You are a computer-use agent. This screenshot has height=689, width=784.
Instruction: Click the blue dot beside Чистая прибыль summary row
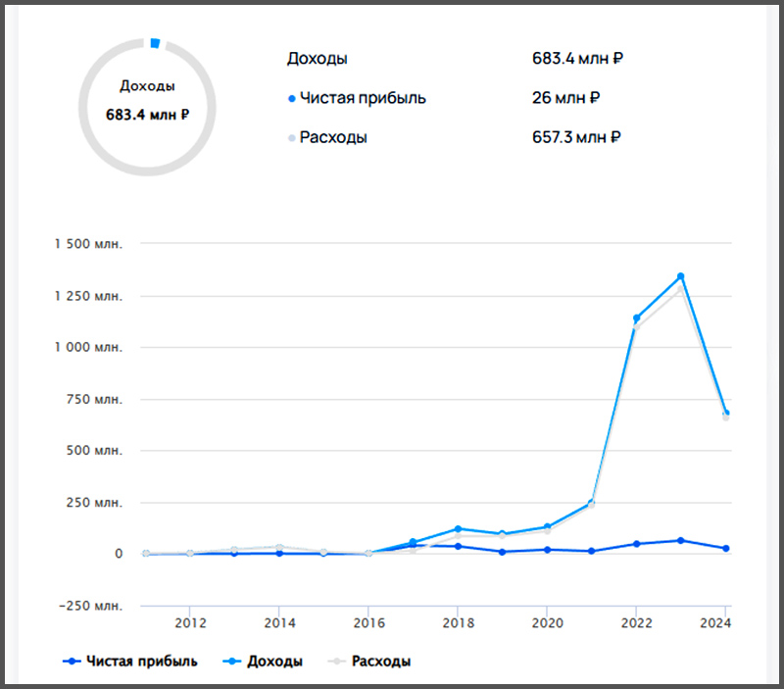[x=292, y=99]
